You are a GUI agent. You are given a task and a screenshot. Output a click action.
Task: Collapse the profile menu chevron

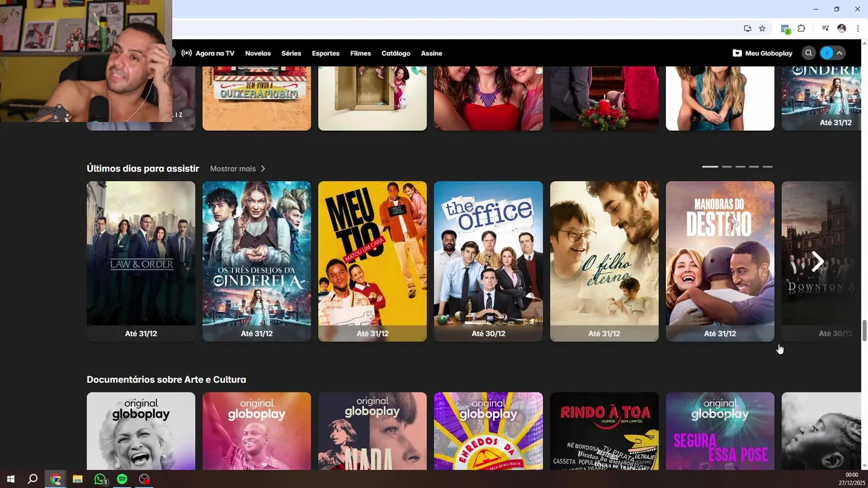pos(840,53)
